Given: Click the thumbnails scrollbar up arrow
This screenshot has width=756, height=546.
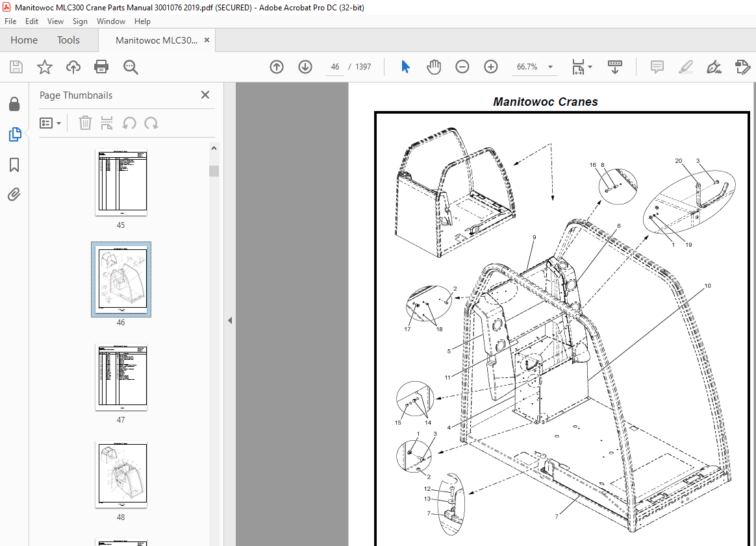Looking at the screenshot, I should coord(214,148).
